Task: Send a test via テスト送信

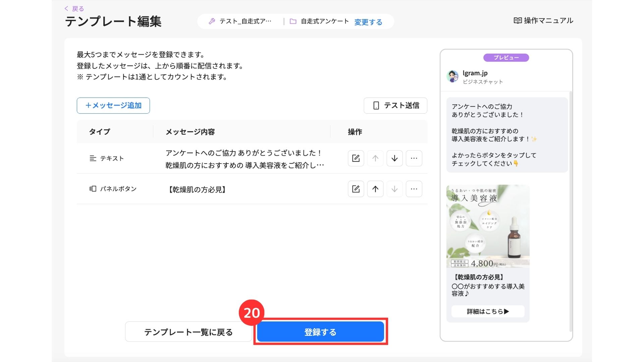Action: [x=395, y=106]
